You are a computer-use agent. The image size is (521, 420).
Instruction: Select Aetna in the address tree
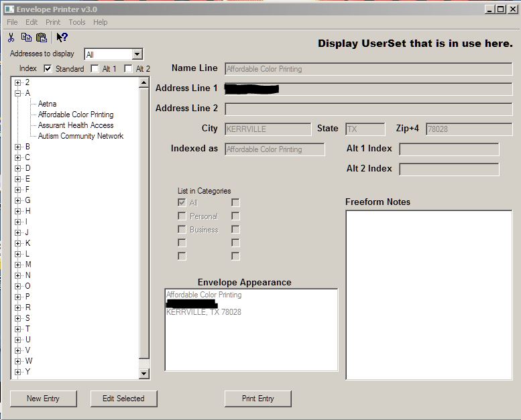(x=47, y=104)
